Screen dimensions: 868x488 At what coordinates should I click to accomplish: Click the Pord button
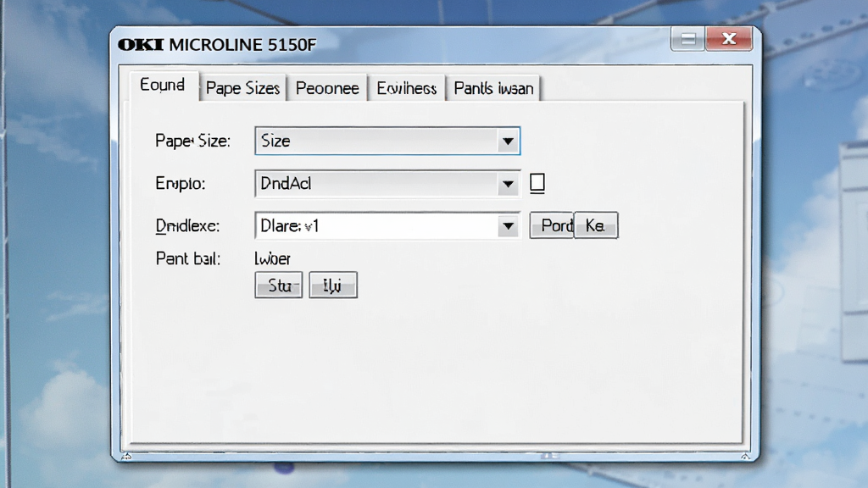coord(551,225)
